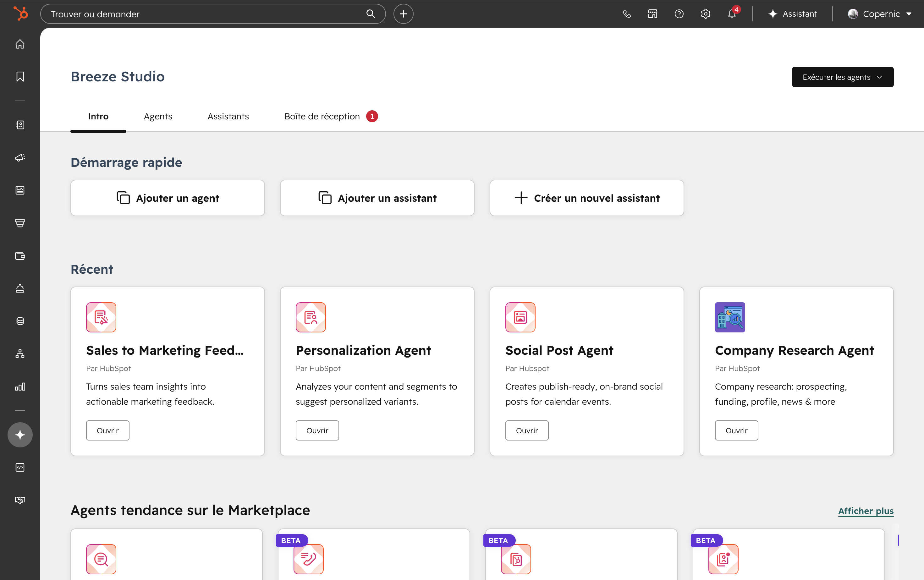This screenshot has width=924, height=580.
Task: Expand the Exécuter les agents dropdown
Action: pos(843,77)
